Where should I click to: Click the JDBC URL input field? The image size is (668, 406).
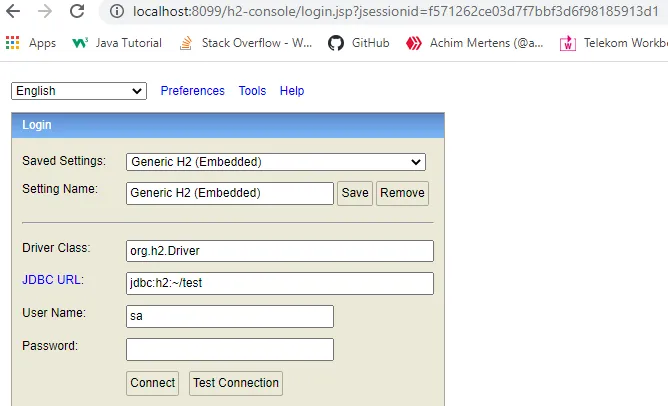click(280, 283)
